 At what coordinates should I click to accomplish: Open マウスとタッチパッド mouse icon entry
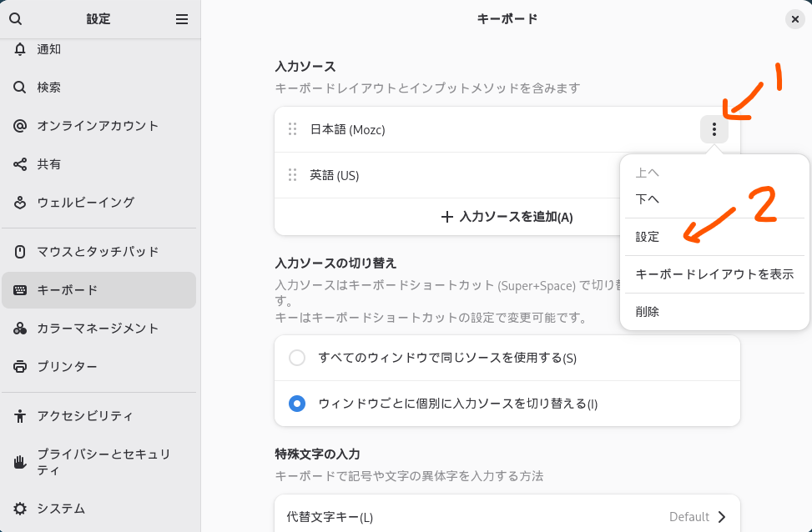(x=20, y=252)
